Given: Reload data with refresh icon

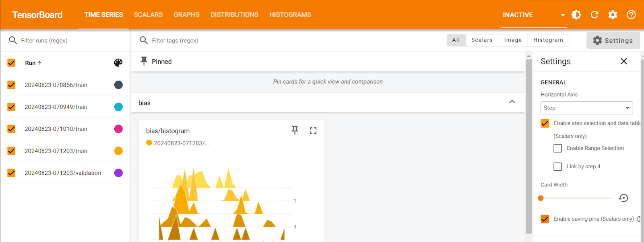Looking at the screenshot, I should point(594,15).
